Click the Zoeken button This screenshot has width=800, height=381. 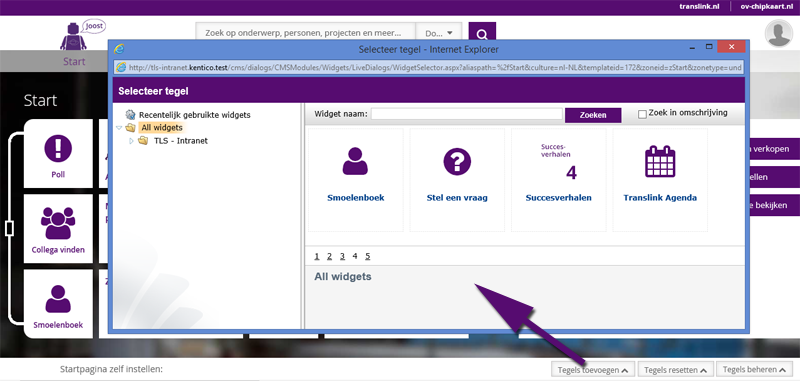point(593,115)
